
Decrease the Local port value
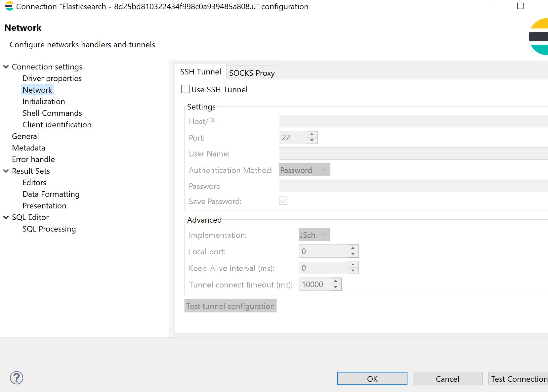(x=353, y=254)
